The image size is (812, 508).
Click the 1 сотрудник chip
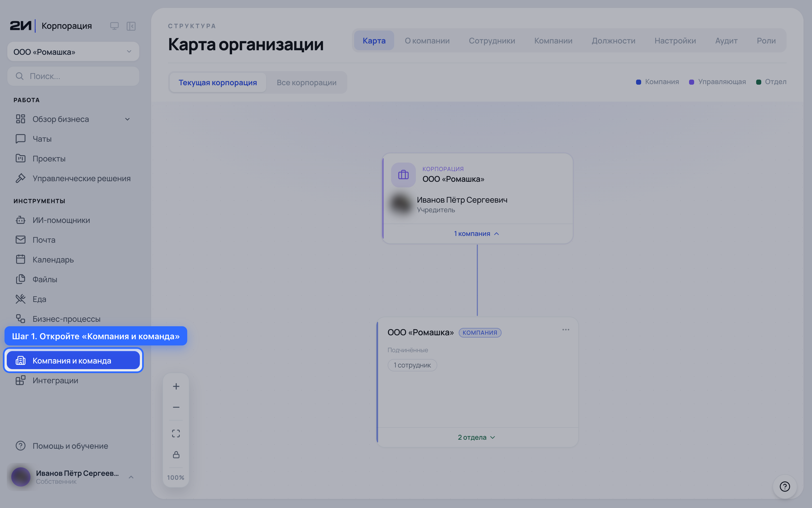point(412,365)
